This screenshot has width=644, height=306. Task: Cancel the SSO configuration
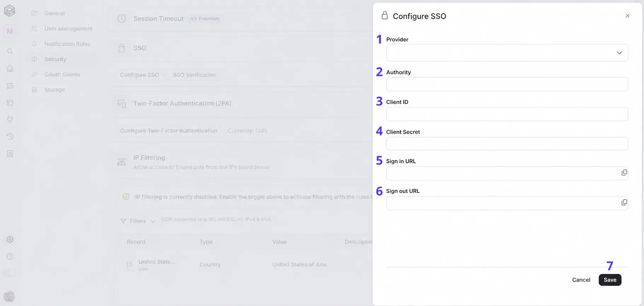click(581, 280)
